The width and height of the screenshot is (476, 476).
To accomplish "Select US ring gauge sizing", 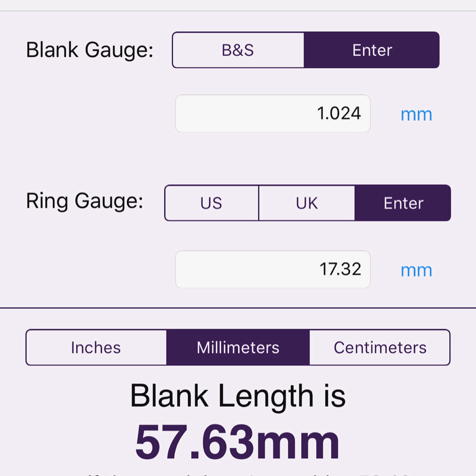I will (212, 203).
